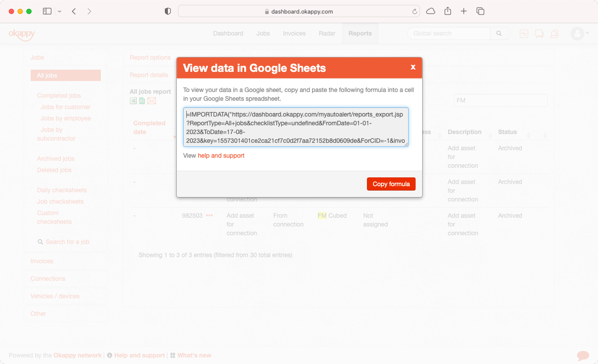The image size is (598, 364).
Task: Show the tab overview icon
Action: [x=480, y=11]
